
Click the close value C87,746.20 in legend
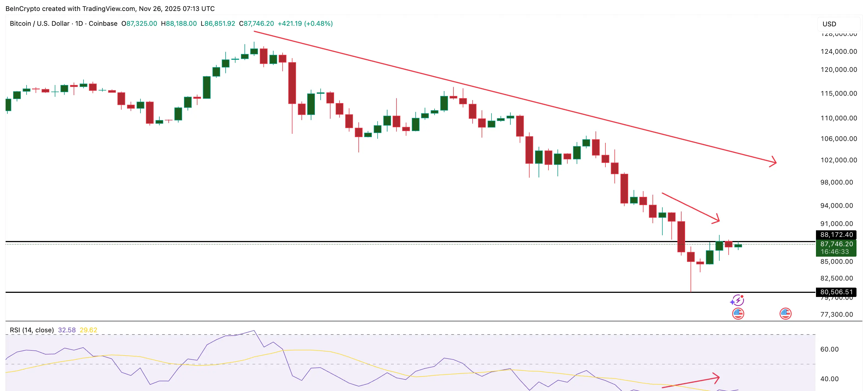pyautogui.click(x=258, y=24)
